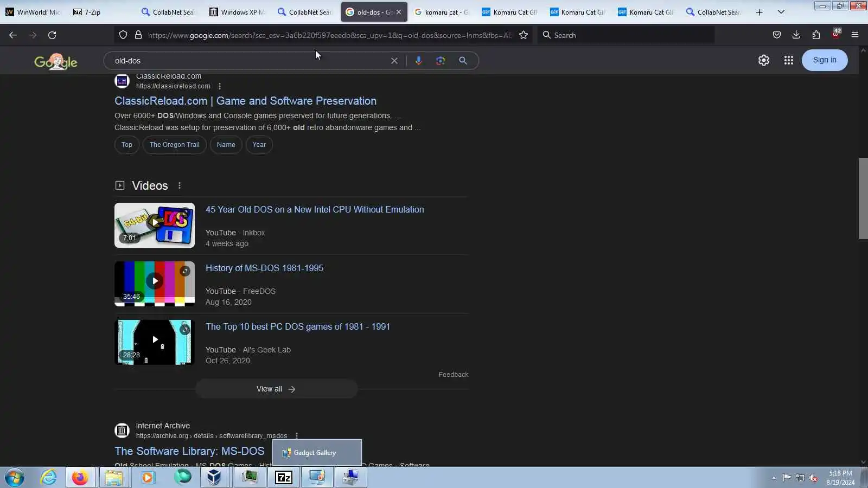Open ClassicReload Game and Software Preservation link
Screen dimensions: 868x488
[245, 101]
